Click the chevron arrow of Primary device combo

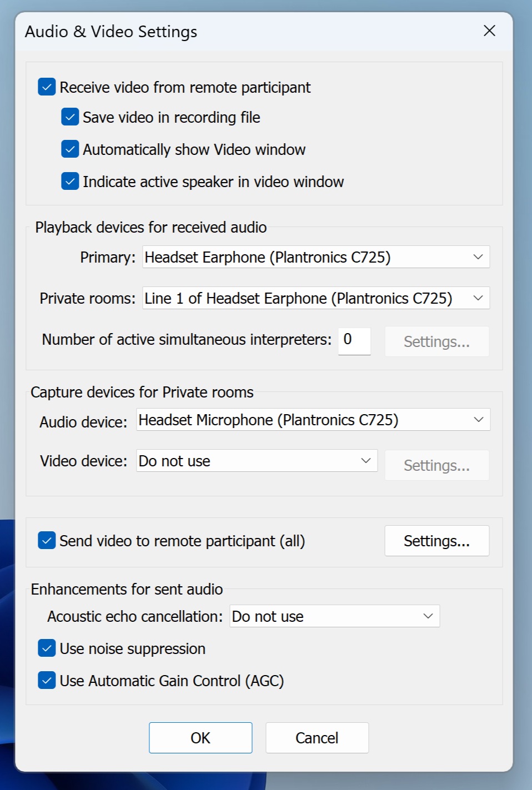[x=478, y=257]
